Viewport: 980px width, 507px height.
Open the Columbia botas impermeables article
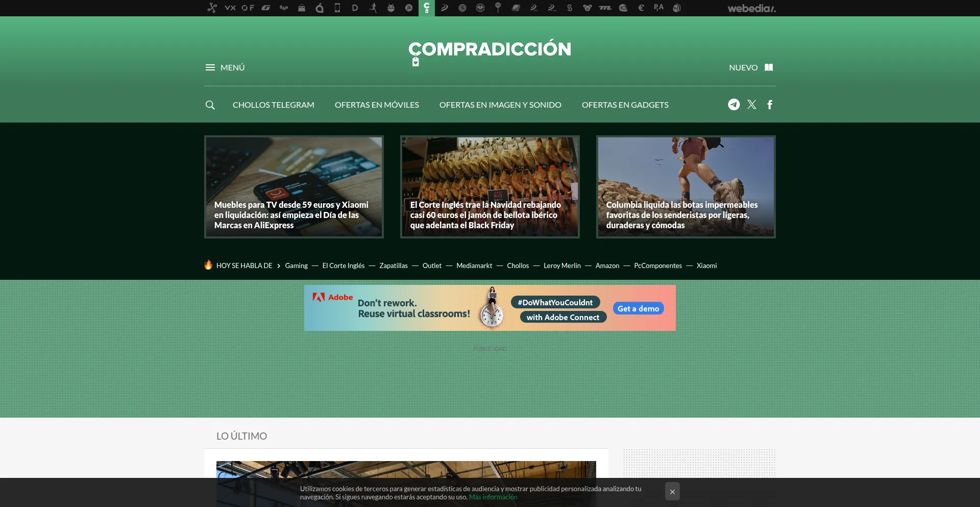[x=685, y=187]
